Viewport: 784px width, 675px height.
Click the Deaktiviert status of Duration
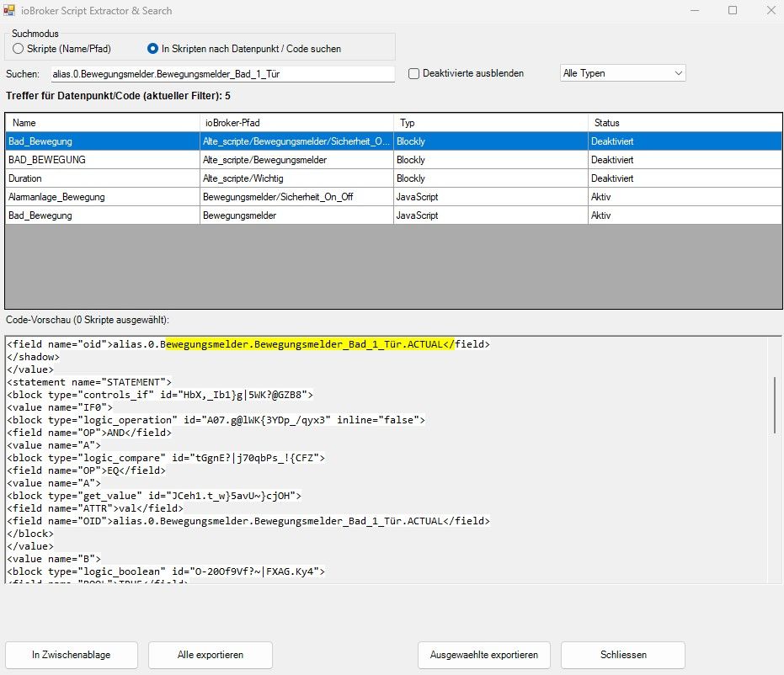(685, 178)
